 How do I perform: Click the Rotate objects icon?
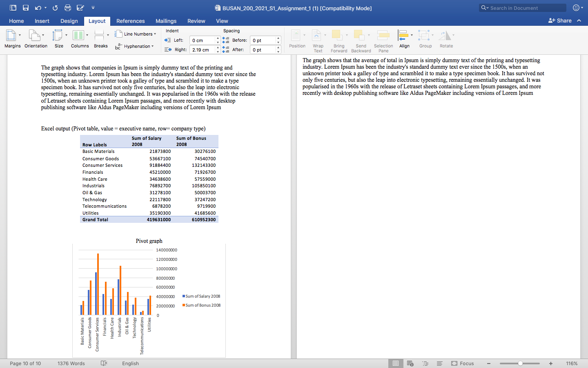coord(445,36)
